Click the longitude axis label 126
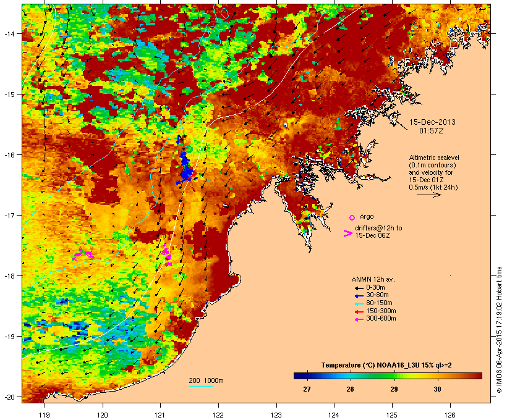Screen dimensions: 507x420 click(450, 415)
